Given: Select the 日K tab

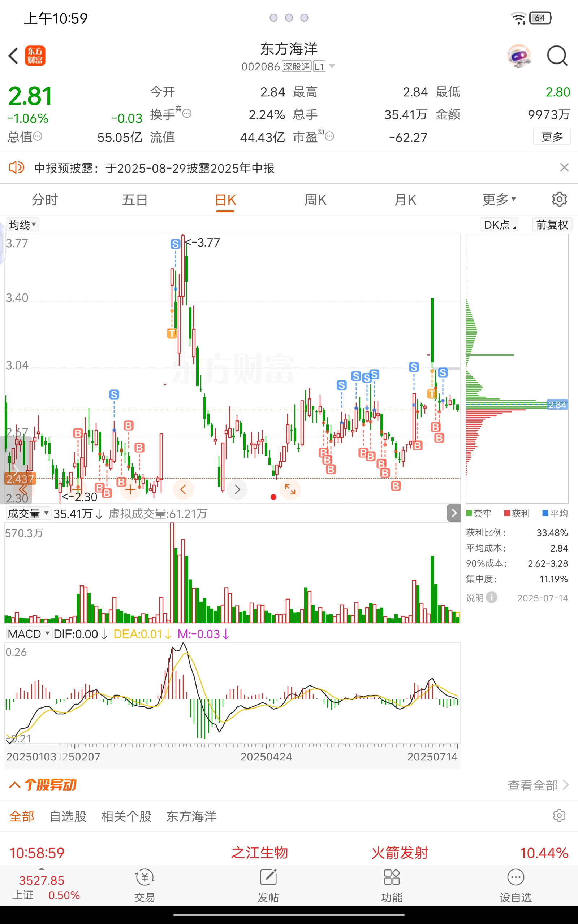Looking at the screenshot, I should [225, 200].
